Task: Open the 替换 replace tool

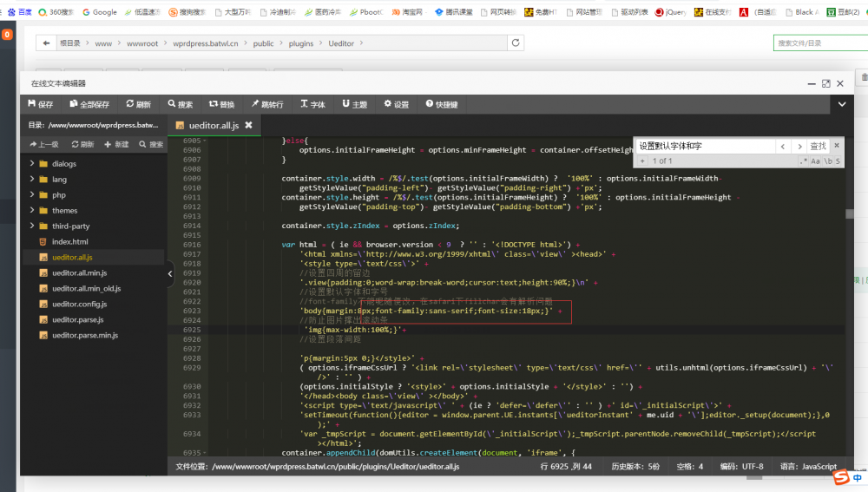Action: pos(221,104)
